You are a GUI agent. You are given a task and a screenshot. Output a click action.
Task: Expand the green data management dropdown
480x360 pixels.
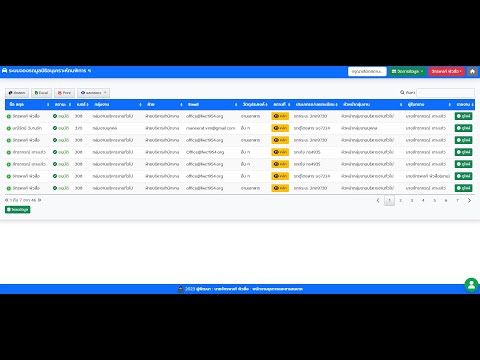click(x=407, y=71)
